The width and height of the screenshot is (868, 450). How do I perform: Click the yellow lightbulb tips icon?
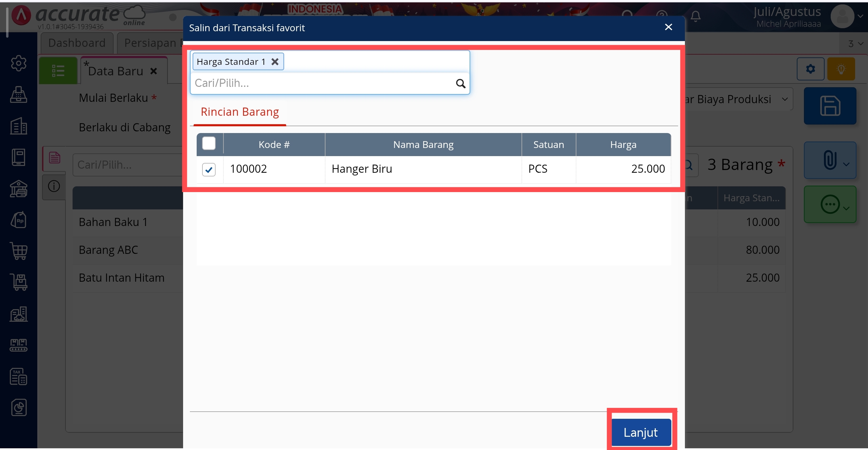click(841, 69)
